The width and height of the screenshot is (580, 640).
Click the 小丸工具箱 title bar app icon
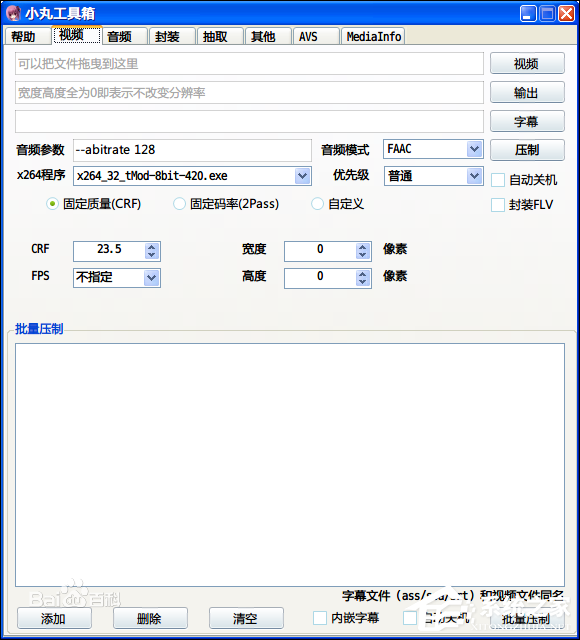(x=13, y=13)
